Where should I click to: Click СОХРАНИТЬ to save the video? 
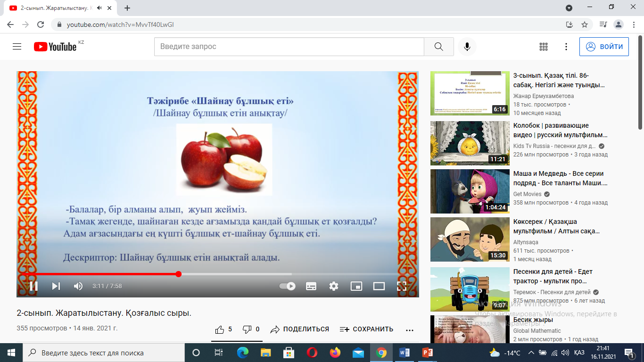click(366, 329)
